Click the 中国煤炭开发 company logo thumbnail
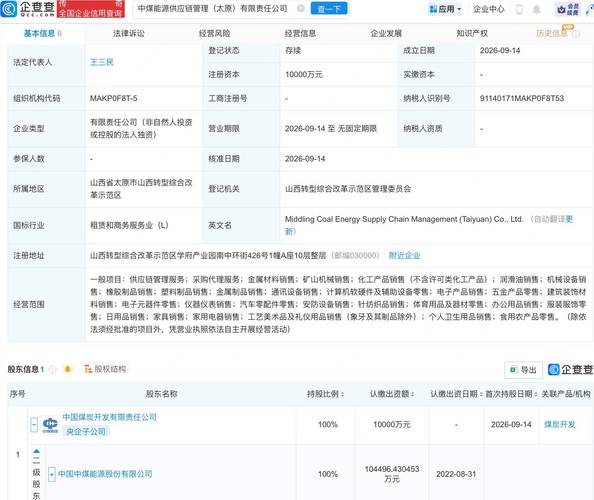 50,425
